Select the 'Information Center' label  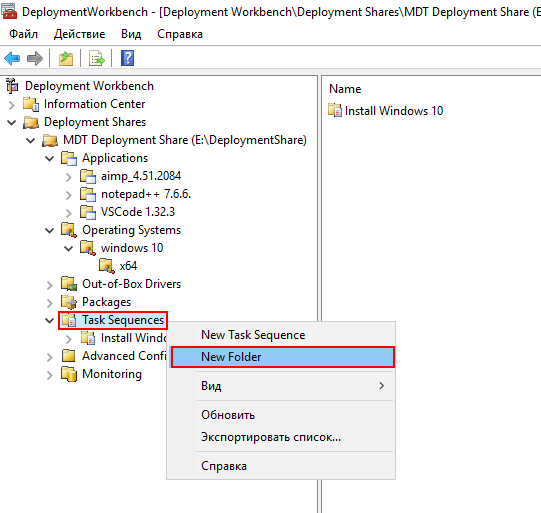pyautogui.click(x=95, y=104)
